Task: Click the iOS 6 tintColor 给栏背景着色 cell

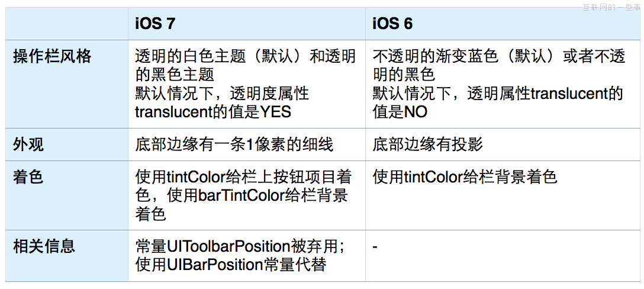Action: (465, 176)
